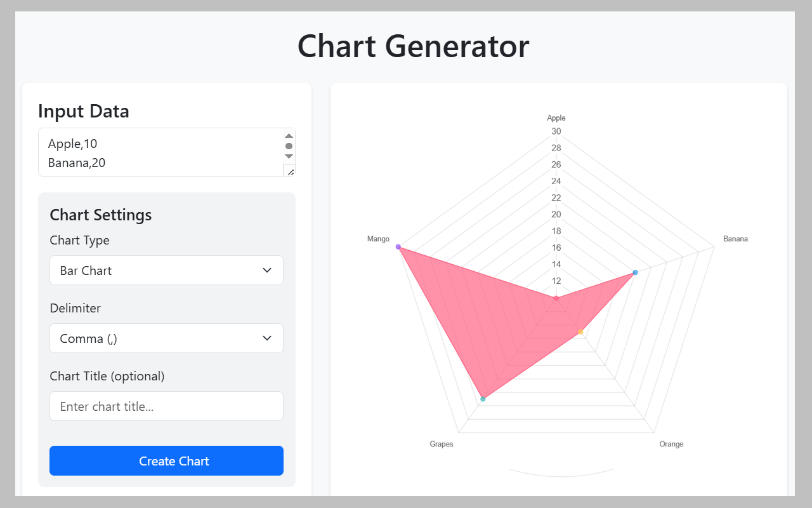Screen dimensions: 812x508
Task: Click the yellow Orange data point
Action: point(580,331)
